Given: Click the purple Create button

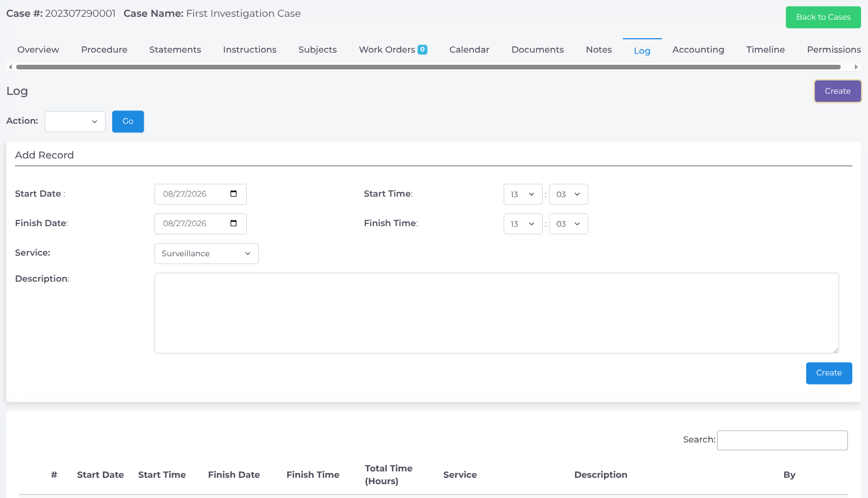Looking at the screenshot, I should coord(837,91).
